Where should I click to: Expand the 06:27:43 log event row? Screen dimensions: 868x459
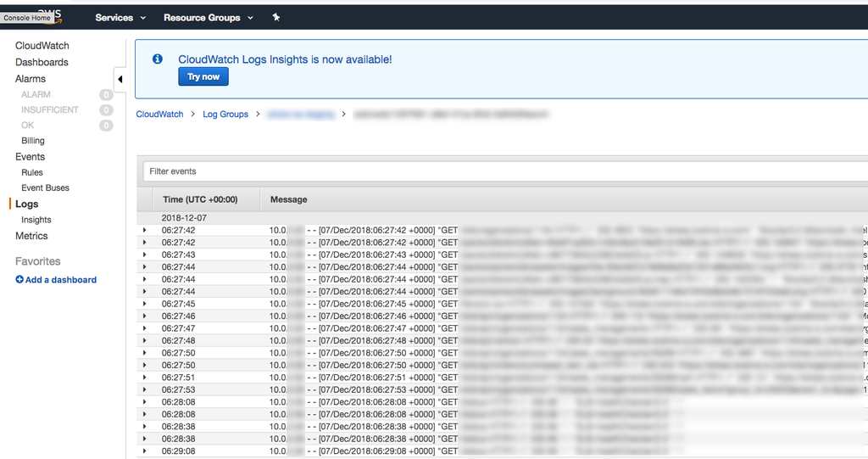click(144, 255)
